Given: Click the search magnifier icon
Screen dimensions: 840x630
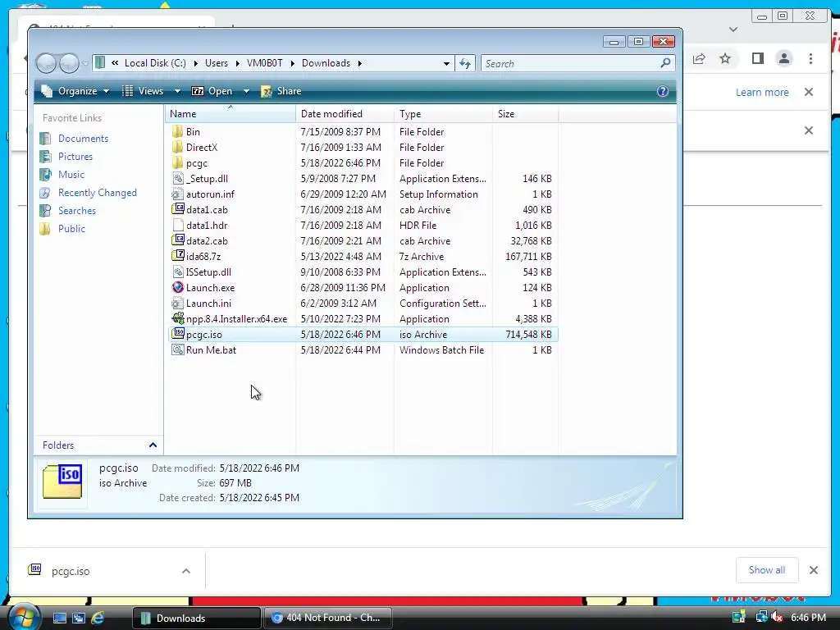Looking at the screenshot, I should [665, 63].
